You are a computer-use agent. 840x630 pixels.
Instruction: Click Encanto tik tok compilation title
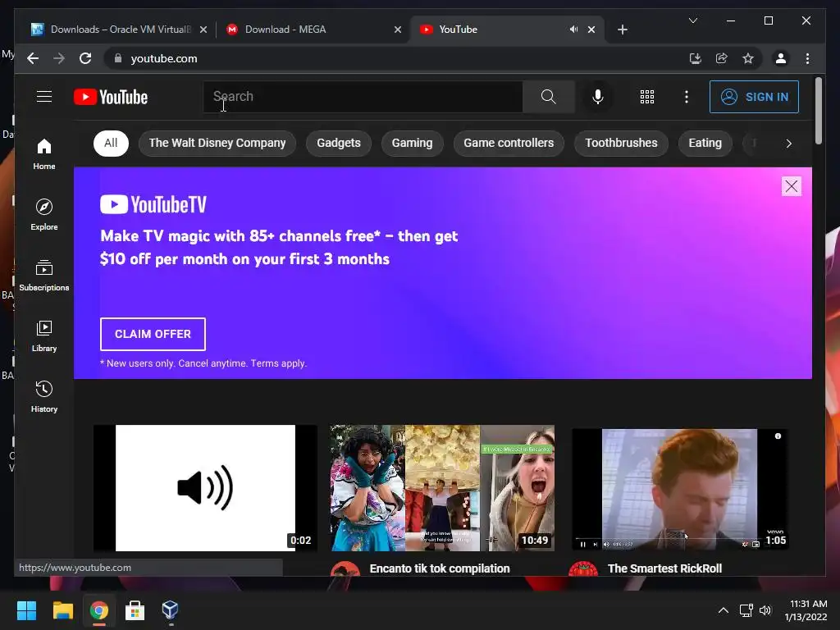(x=440, y=568)
